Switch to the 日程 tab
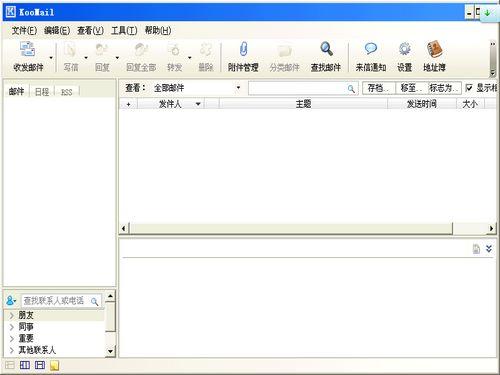The height and width of the screenshot is (375, 500). pos(42,92)
